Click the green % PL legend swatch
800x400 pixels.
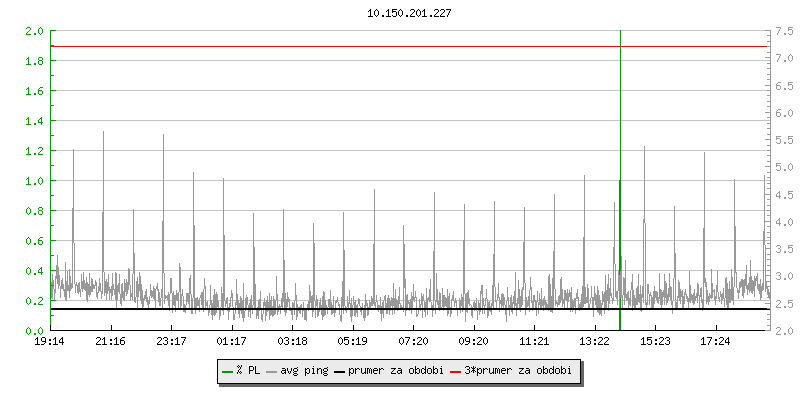227,370
